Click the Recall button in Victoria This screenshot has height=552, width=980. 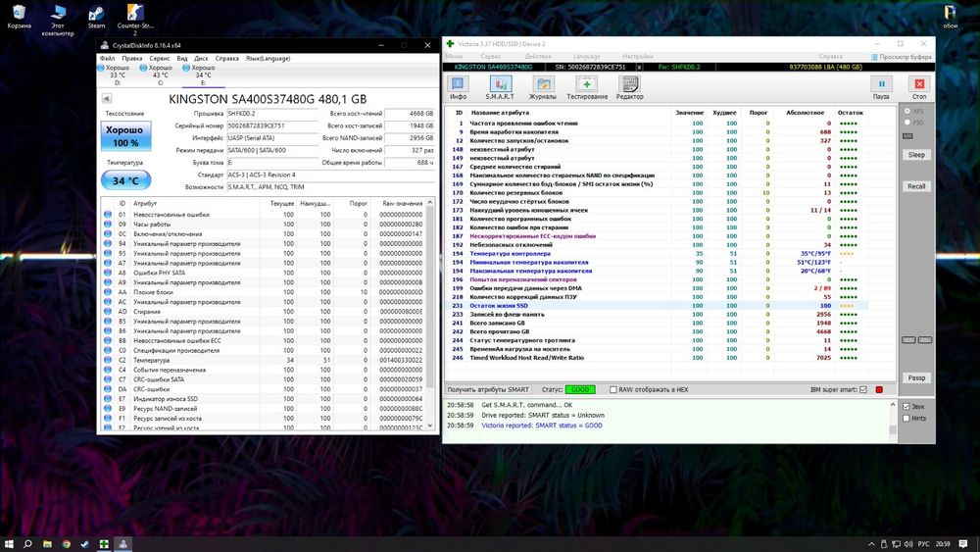click(x=916, y=186)
